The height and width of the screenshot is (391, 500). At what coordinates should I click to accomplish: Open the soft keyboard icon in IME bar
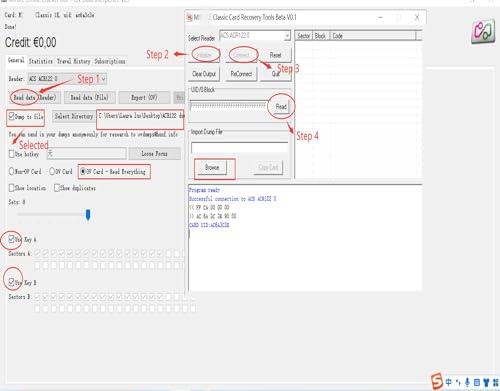(x=477, y=382)
